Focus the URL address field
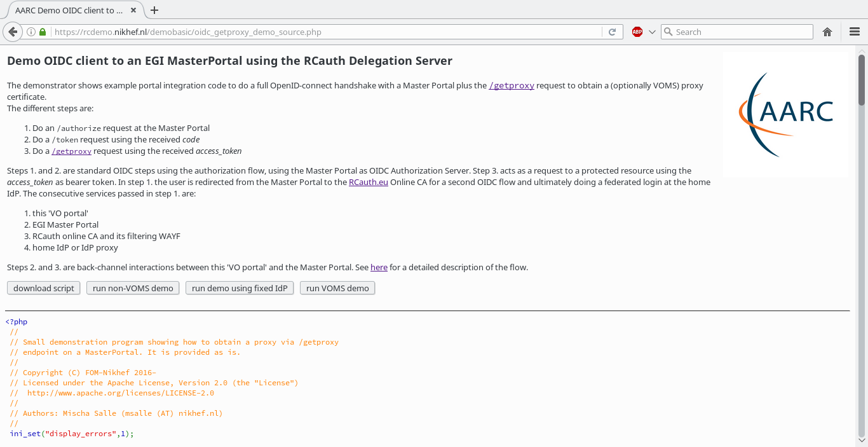This screenshot has height=447, width=868. click(325, 32)
